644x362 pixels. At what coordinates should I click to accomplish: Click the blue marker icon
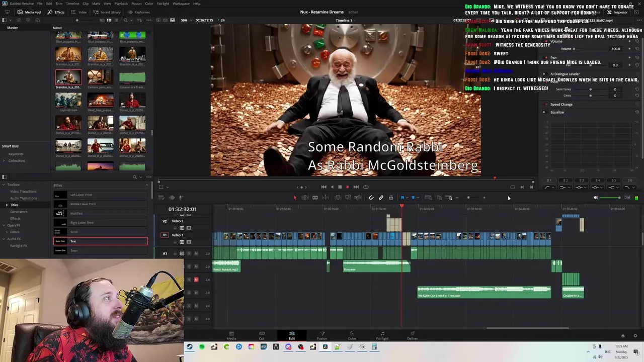pyautogui.click(x=413, y=198)
